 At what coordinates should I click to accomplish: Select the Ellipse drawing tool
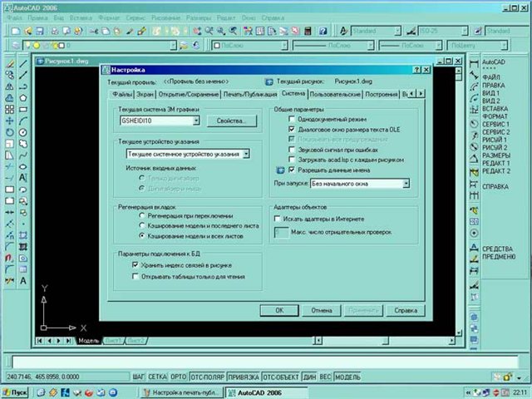tap(23, 166)
